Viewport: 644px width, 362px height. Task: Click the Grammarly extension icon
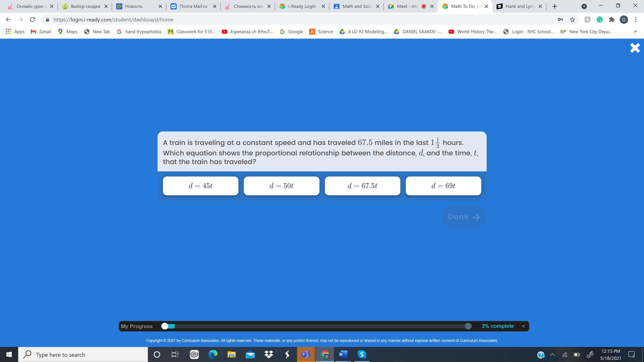[x=600, y=19]
